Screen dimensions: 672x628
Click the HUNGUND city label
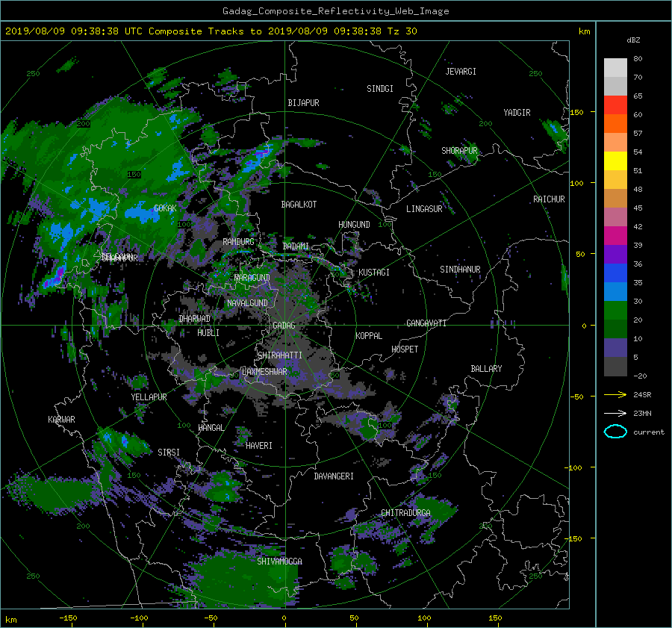pos(354,225)
